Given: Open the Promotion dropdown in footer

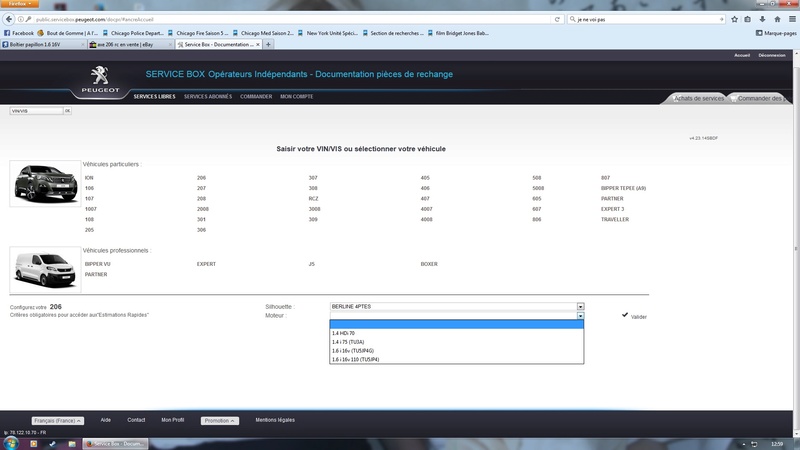Looking at the screenshot, I should click(219, 421).
